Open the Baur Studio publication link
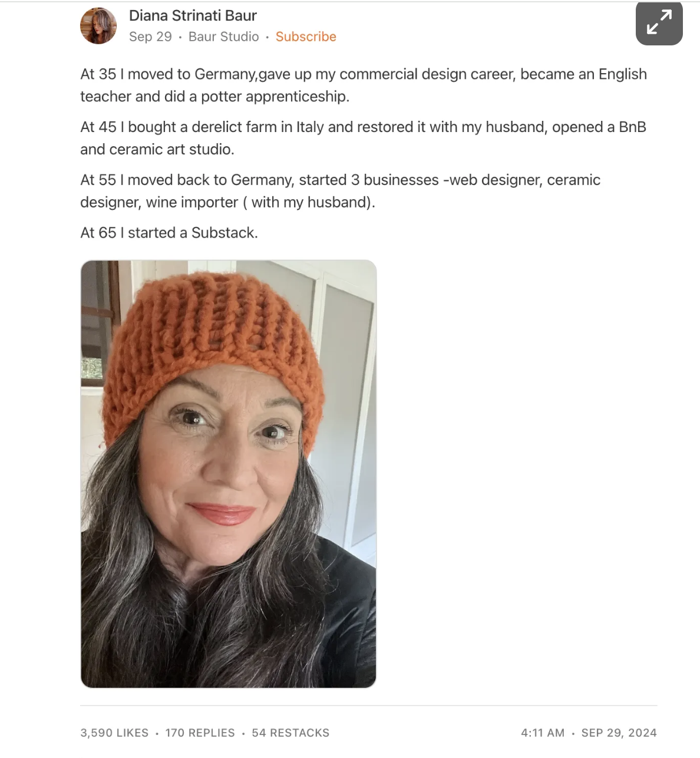The width and height of the screenshot is (700, 758). pyautogui.click(x=223, y=37)
